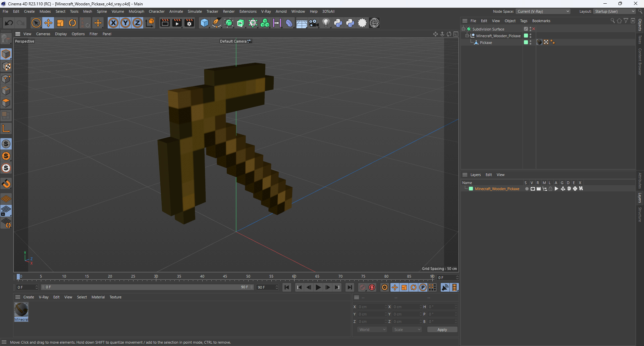644x346 pixels.
Task: Switch to Texture mode in left sidebar
Action: pyautogui.click(x=6, y=66)
